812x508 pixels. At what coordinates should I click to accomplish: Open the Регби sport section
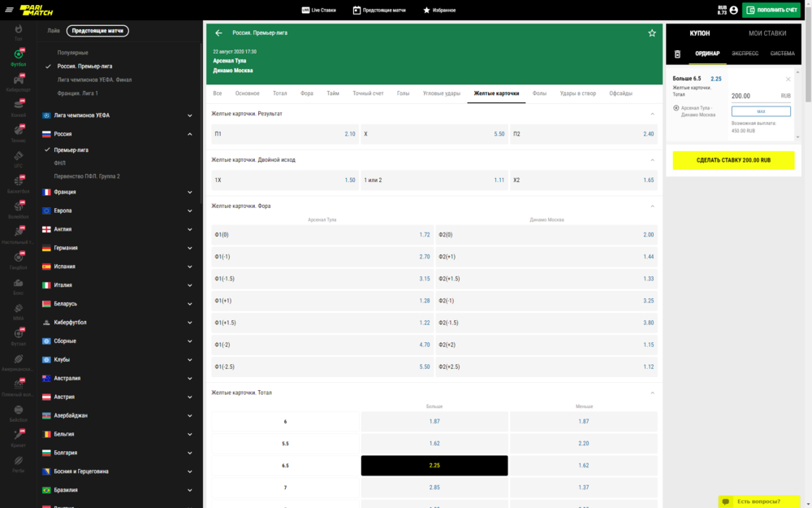[19, 464]
